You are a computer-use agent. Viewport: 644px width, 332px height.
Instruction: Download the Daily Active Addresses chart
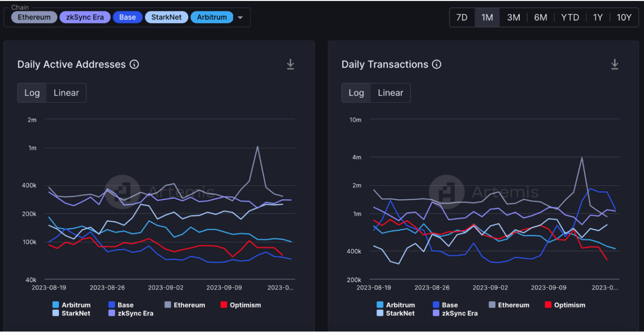point(290,65)
